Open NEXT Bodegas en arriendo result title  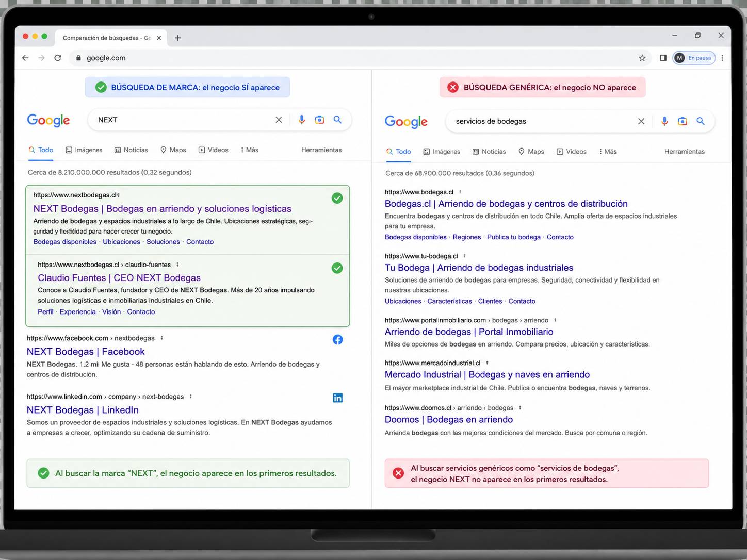pyautogui.click(x=163, y=209)
